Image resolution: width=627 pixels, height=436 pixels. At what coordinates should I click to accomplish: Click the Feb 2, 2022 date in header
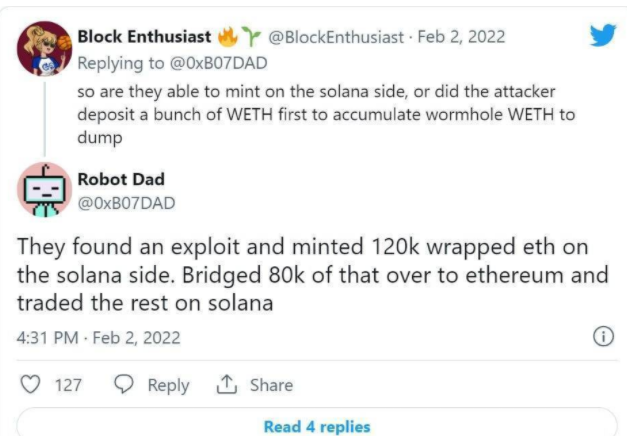(x=463, y=37)
